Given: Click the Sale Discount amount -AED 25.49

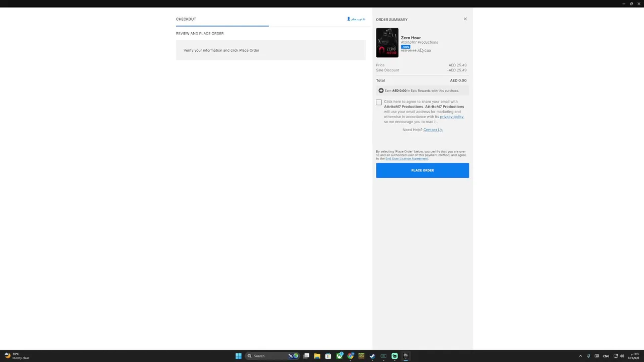Looking at the screenshot, I should click(457, 70).
